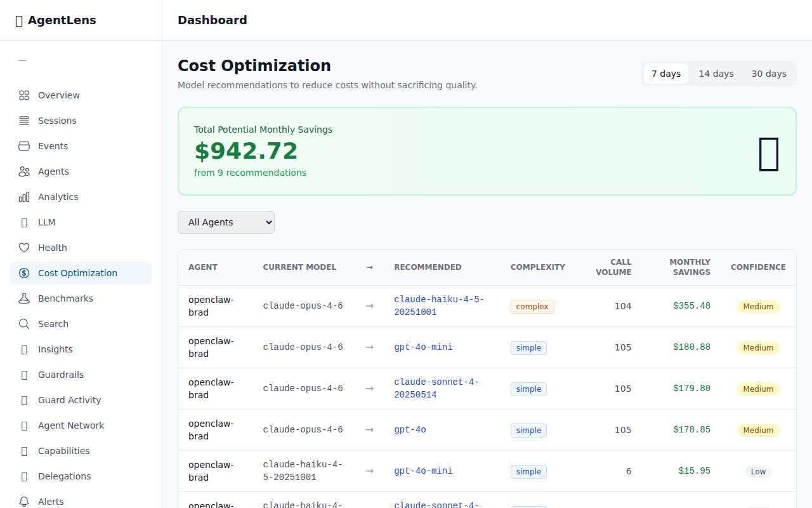
Task: Open the Analytics bar chart icon
Action: [x=23, y=196]
